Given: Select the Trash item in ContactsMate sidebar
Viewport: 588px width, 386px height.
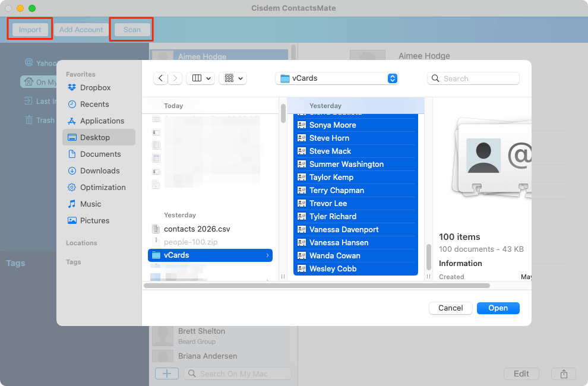Looking at the screenshot, I should click(x=40, y=120).
